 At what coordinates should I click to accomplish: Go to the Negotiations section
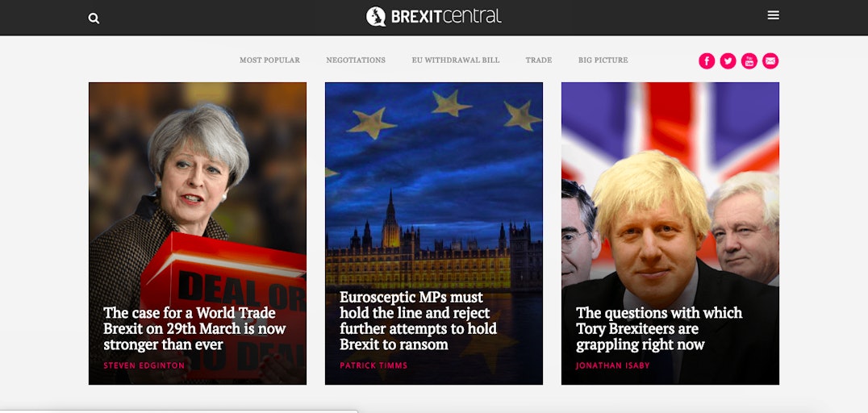pos(356,60)
